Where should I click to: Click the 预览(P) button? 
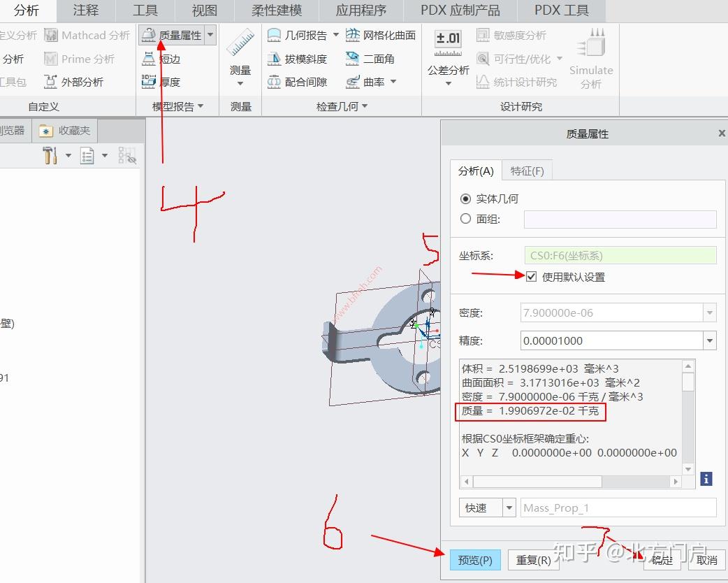(x=476, y=560)
